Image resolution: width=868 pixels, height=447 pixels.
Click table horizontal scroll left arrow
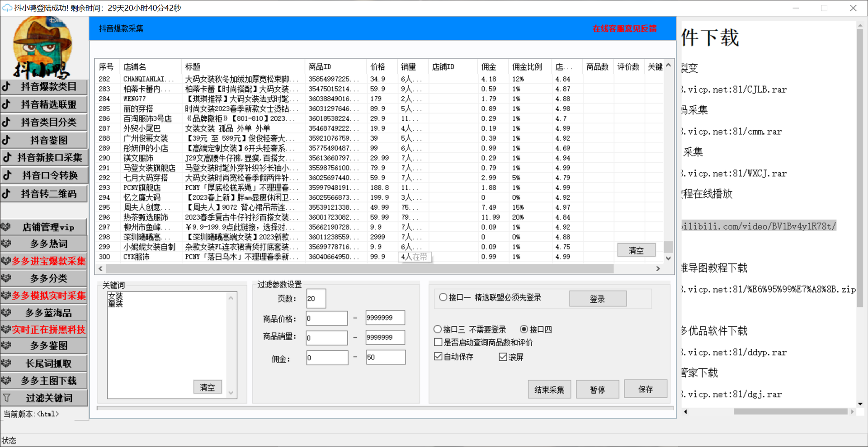100,268
